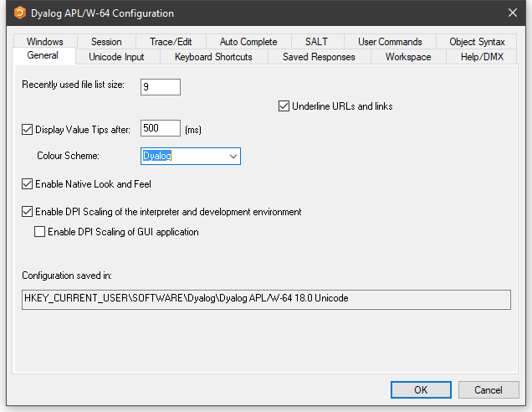Uncheck Enable Native Look and Feel
Screen dimensions: 532x412
click(27, 183)
